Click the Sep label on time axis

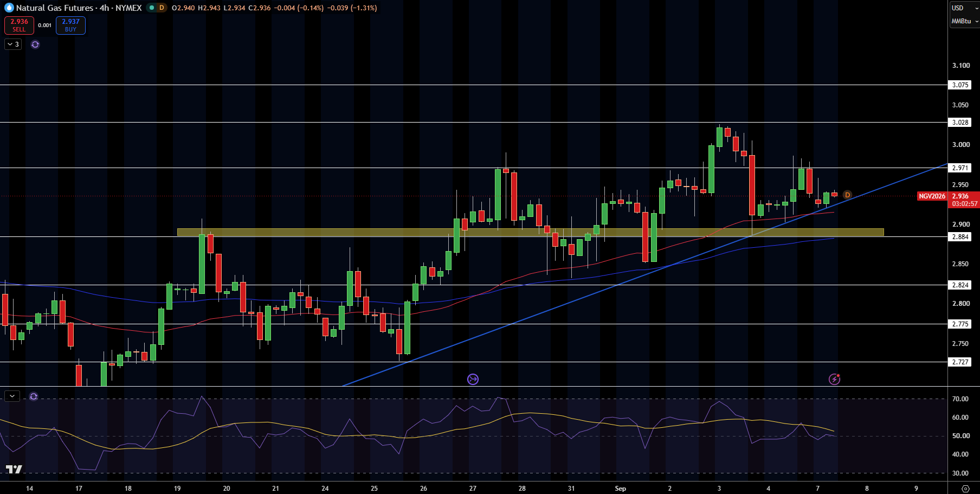point(621,489)
